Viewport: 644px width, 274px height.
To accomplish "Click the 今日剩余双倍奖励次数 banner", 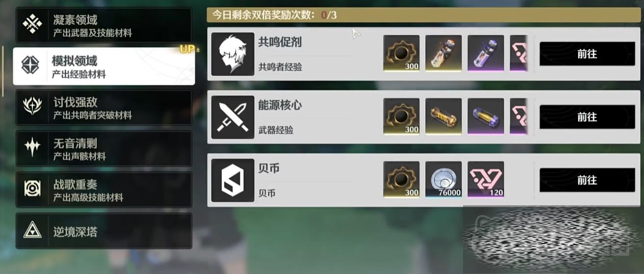I will coord(421,15).
